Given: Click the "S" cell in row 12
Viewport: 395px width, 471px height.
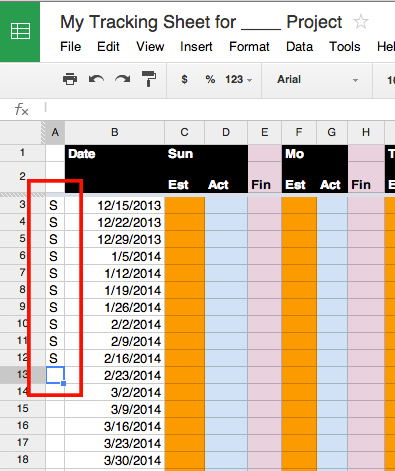Looking at the screenshot, I should click(55, 358).
